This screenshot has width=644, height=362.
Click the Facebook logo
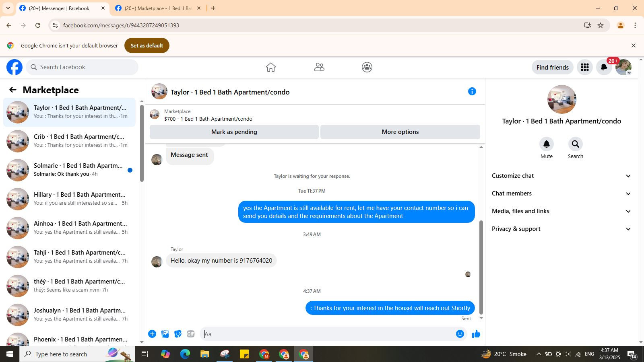coord(14,67)
